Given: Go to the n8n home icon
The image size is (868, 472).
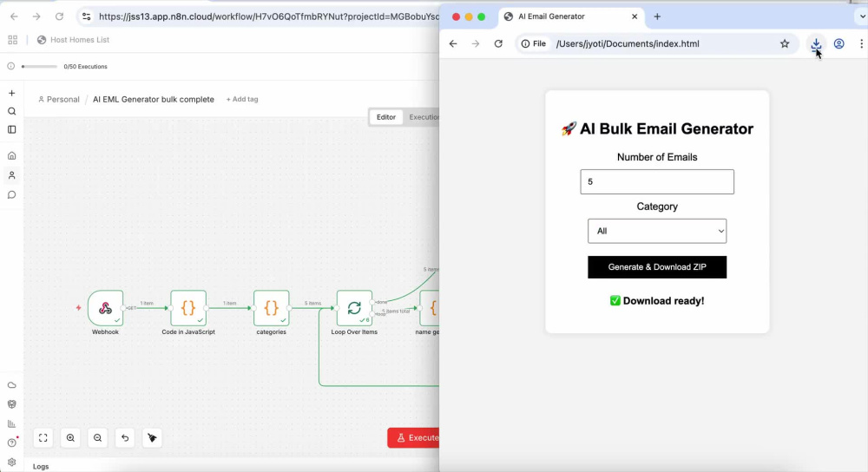Looking at the screenshot, I should pos(11,156).
